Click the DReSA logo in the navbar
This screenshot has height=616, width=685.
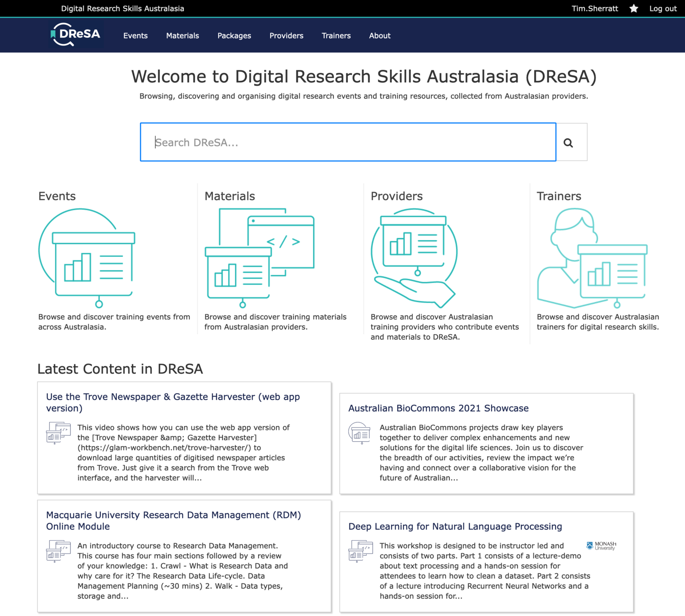76,35
